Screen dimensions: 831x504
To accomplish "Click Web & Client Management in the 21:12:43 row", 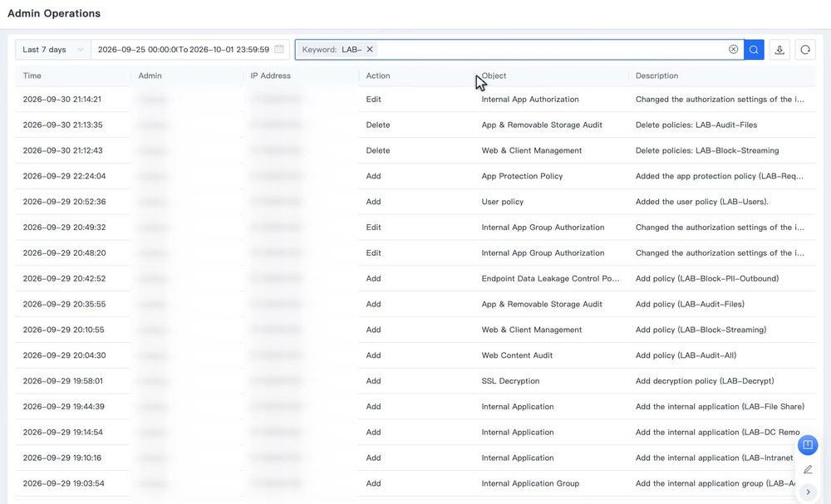I will point(532,150).
